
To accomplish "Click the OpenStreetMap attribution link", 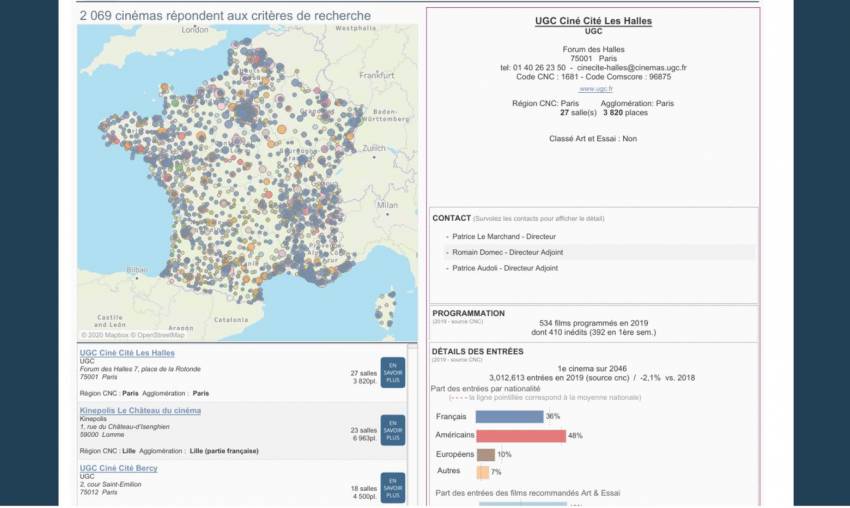I will tap(159, 335).
